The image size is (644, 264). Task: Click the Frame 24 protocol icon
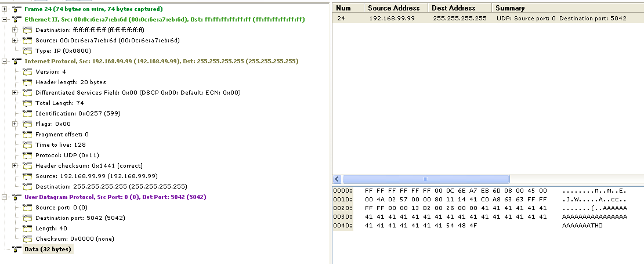click(x=17, y=9)
